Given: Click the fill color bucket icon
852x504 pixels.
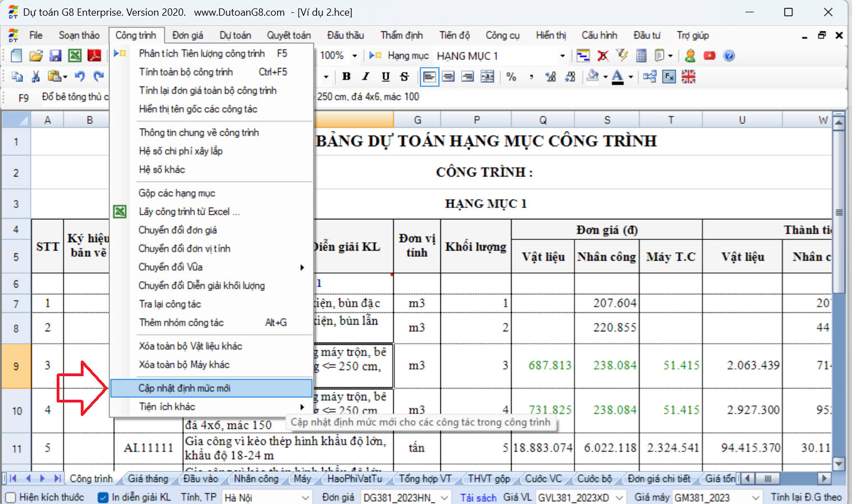Looking at the screenshot, I should click(592, 76).
